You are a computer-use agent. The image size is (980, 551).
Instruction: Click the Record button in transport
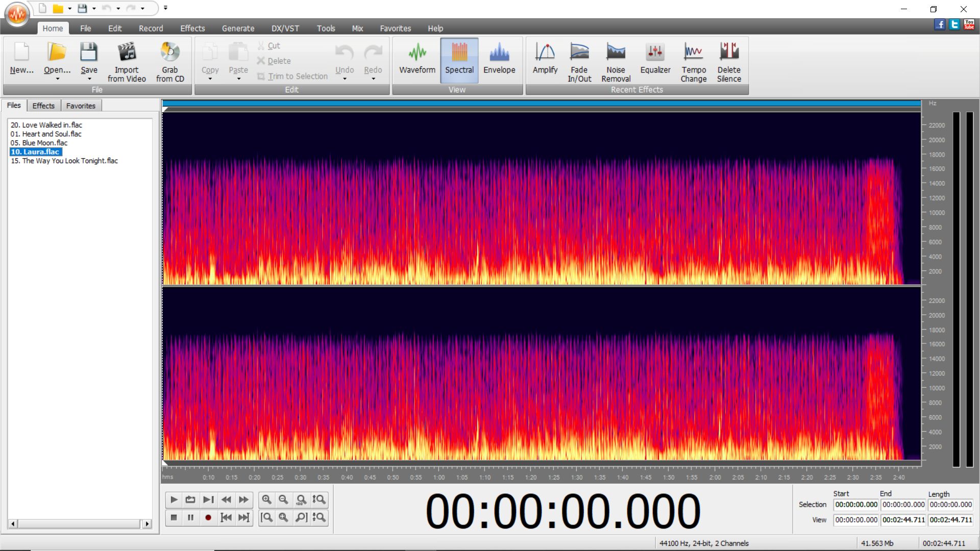(208, 518)
